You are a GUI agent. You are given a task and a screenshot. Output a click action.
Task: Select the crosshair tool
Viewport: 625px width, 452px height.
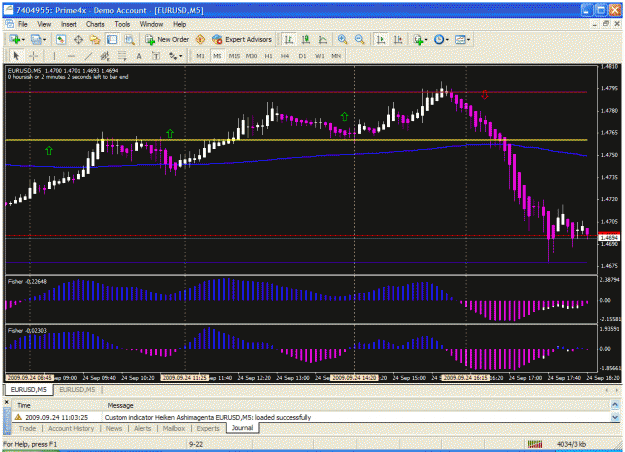coord(33,56)
